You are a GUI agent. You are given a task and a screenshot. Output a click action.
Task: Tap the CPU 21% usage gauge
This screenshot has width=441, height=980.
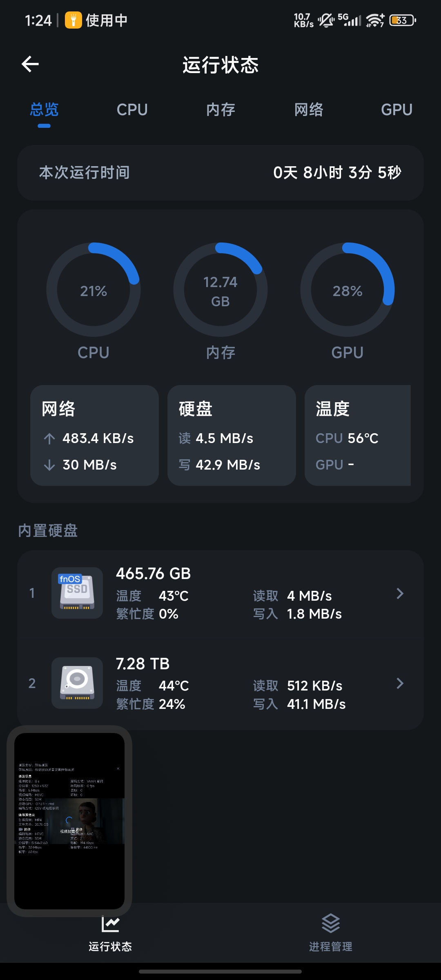pyautogui.click(x=94, y=290)
